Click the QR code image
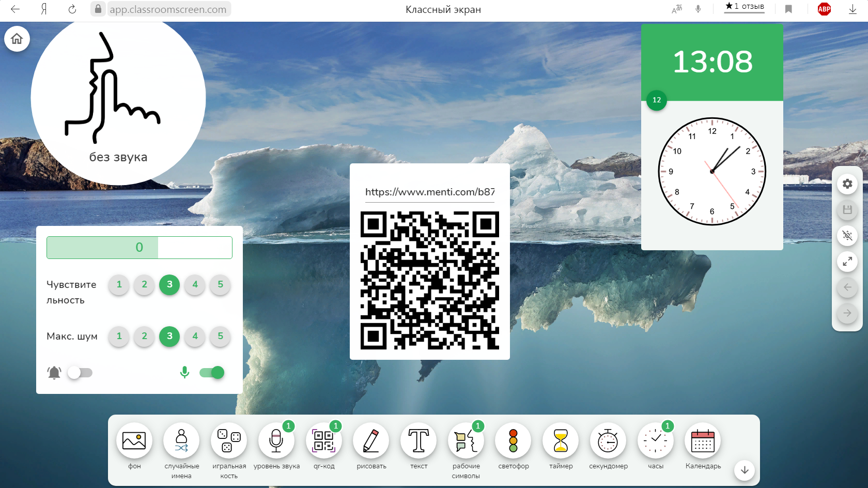 click(429, 279)
